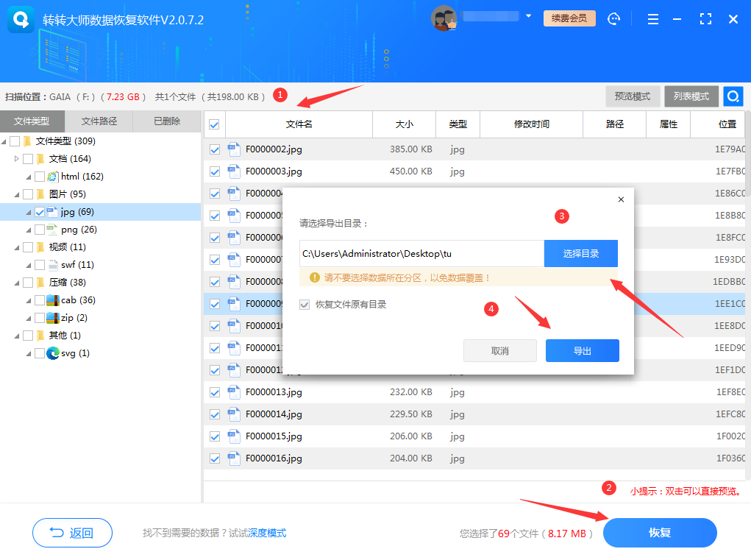751x560 pixels.
Task: Switch to the 已删除 tab
Action: click(168, 120)
